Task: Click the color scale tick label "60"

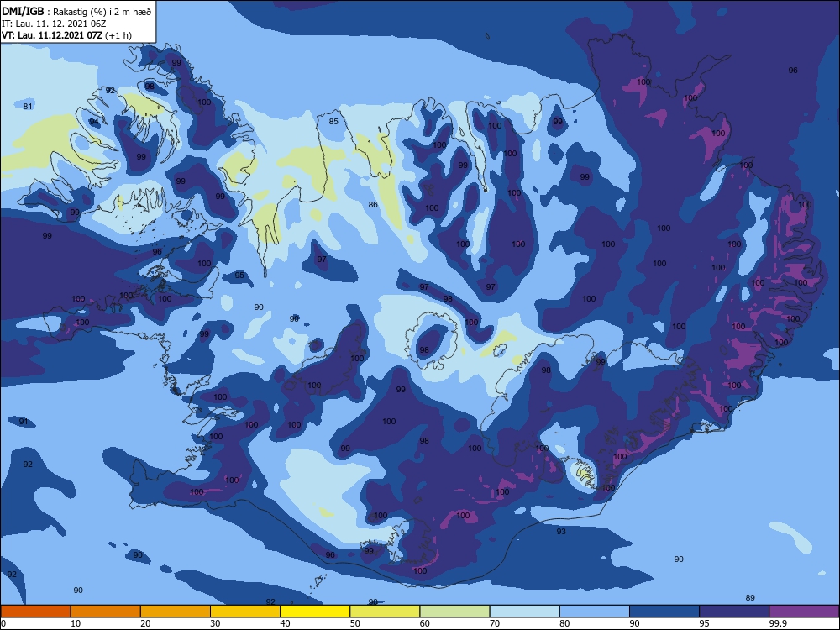Action: pos(425,623)
